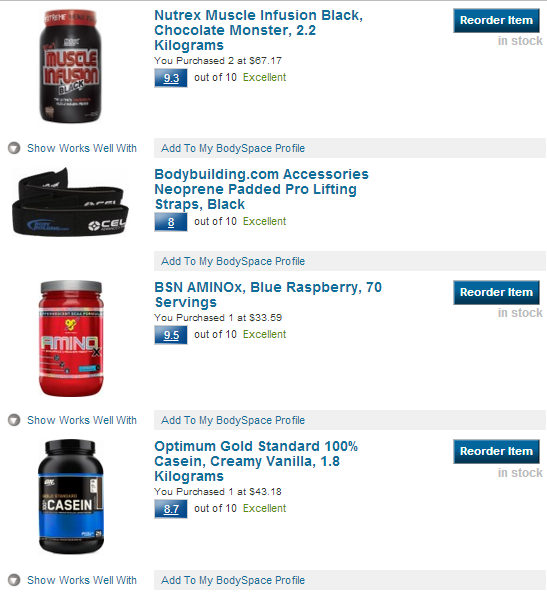
Task: Add Lifting Straps to My BodySpace Profile
Action: click(350, 261)
